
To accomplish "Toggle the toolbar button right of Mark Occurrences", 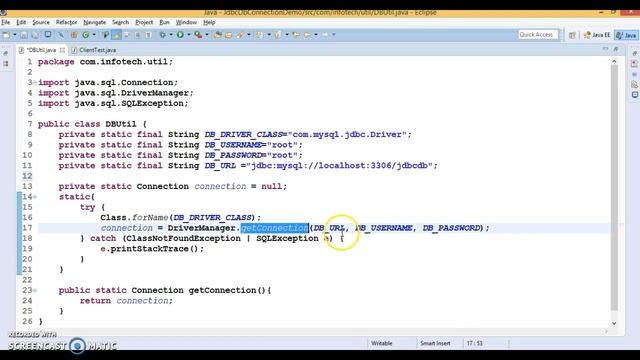I will click(127, 35).
